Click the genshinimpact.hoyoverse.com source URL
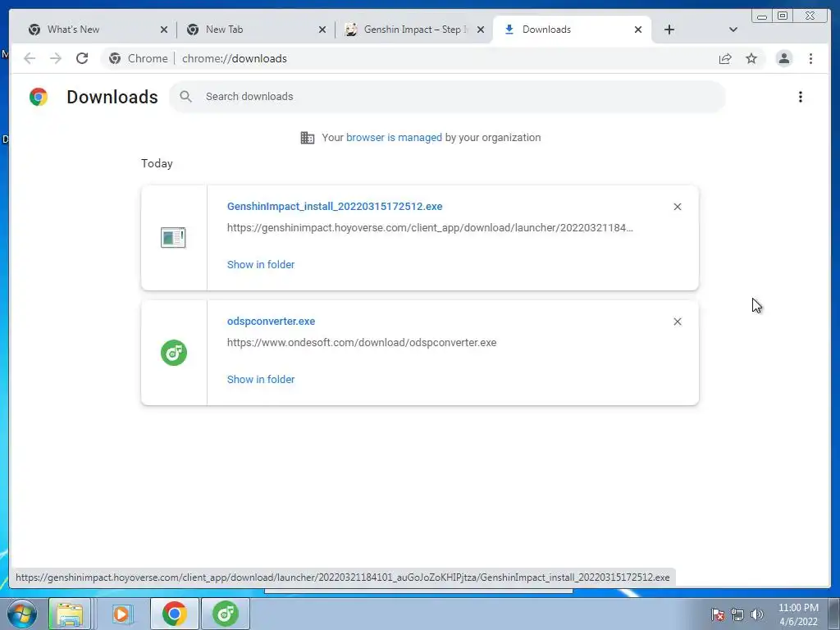This screenshot has height=630, width=840. [430, 228]
